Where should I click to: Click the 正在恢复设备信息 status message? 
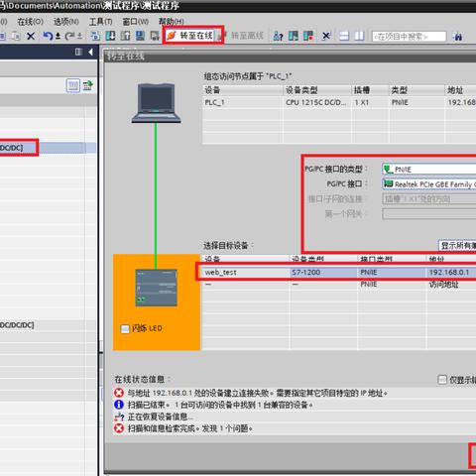tap(161, 416)
